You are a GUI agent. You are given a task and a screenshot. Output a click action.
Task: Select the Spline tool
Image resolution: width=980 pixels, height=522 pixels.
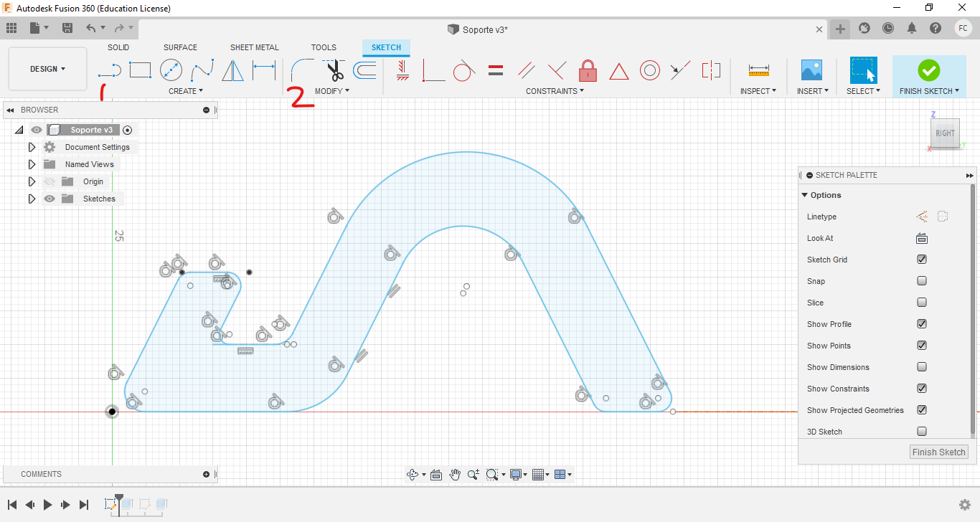(x=202, y=70)
